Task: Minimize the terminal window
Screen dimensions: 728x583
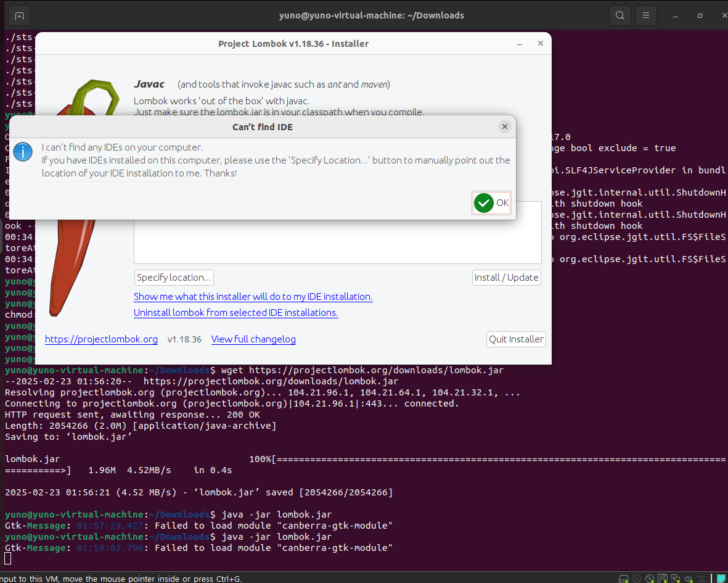Action: point(676,16)
